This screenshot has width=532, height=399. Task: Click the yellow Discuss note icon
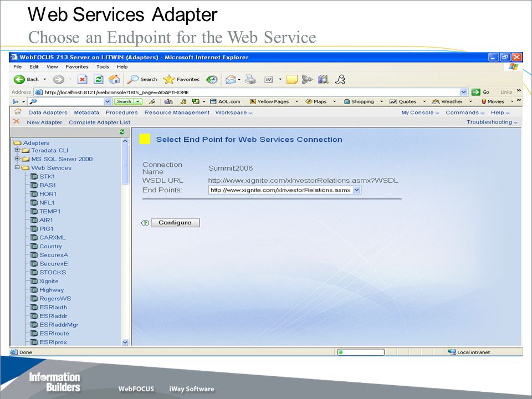292,80
